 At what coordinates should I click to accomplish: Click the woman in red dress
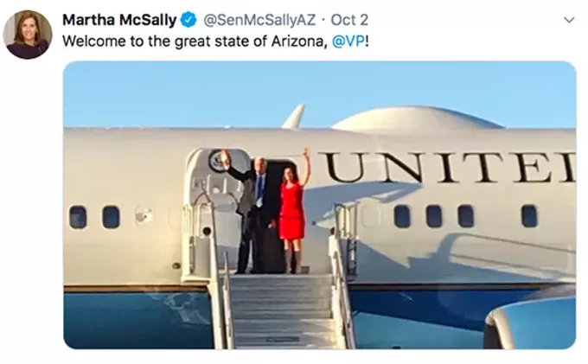pyautogui.click(x=294, y=212)
